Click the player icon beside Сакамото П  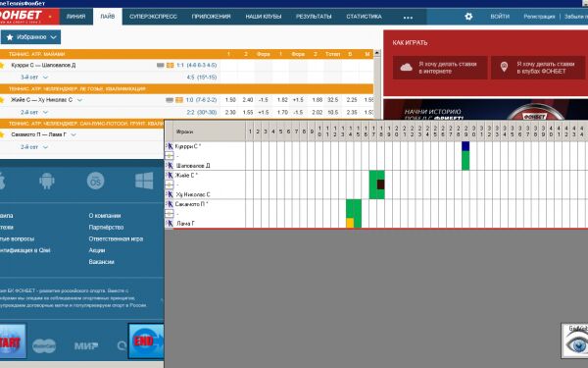tap(170, 204)
